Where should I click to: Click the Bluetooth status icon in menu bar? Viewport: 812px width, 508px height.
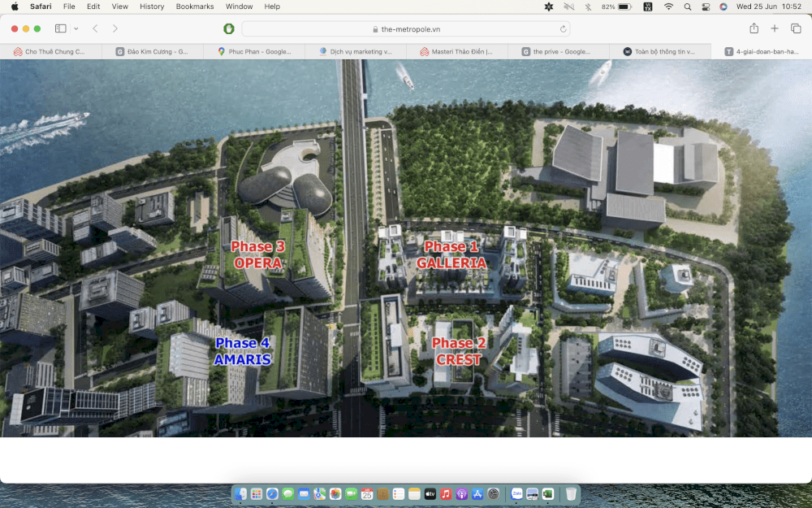588,7
